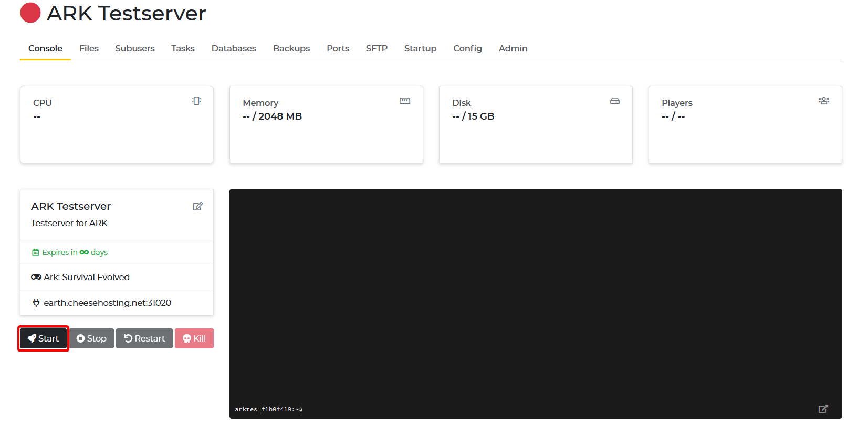Click the server address earth.cheesehosting.net:31020
The height and width of the screenshot is (447, 868).
click(x=107, y=303)
